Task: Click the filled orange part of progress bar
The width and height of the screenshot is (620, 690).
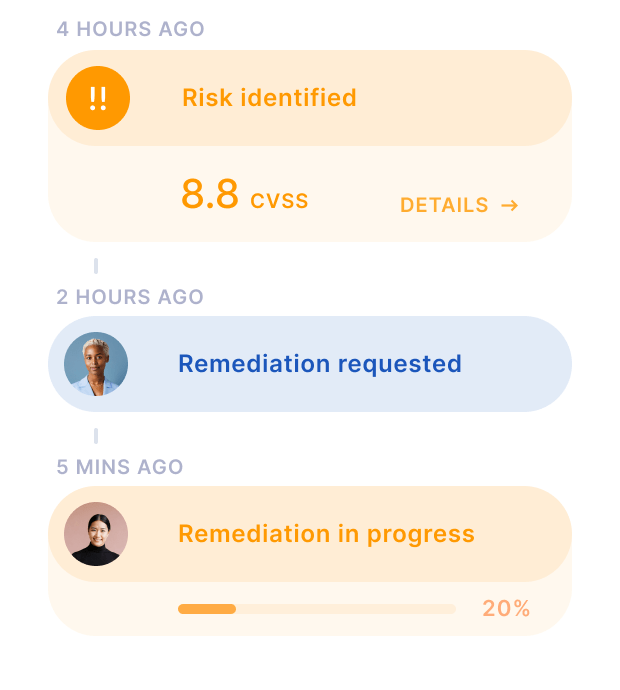Action: (207, 609)
